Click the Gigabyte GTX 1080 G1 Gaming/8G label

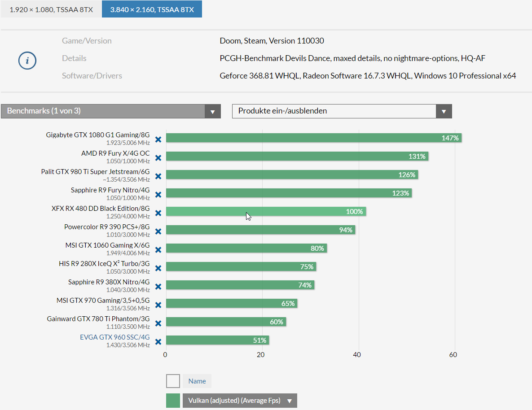(x=98, y=135)
